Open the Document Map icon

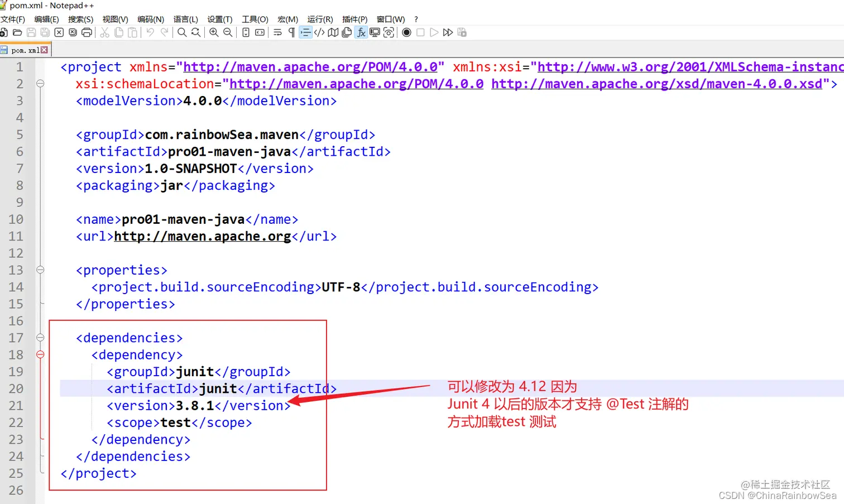pos(333,32)
